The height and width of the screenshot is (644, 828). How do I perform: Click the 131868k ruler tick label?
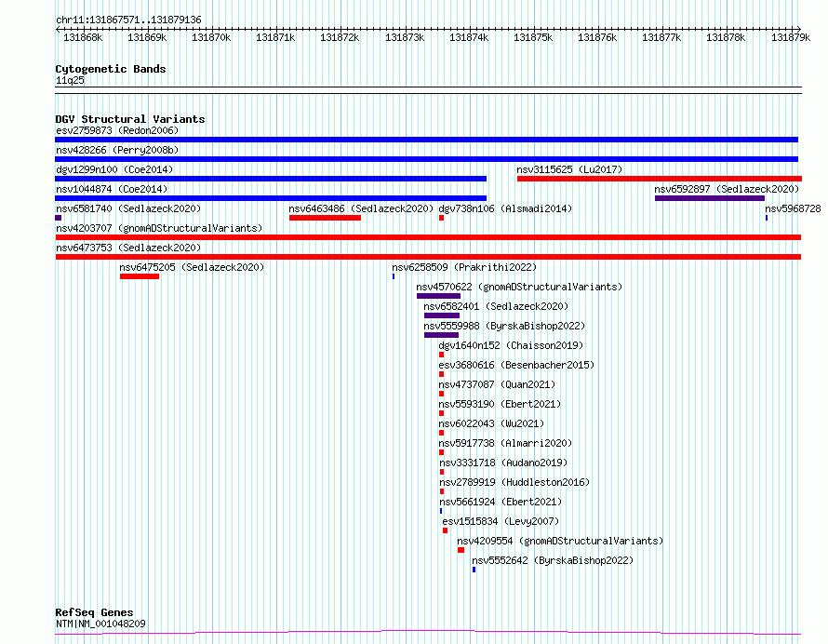tap(83, 37)
